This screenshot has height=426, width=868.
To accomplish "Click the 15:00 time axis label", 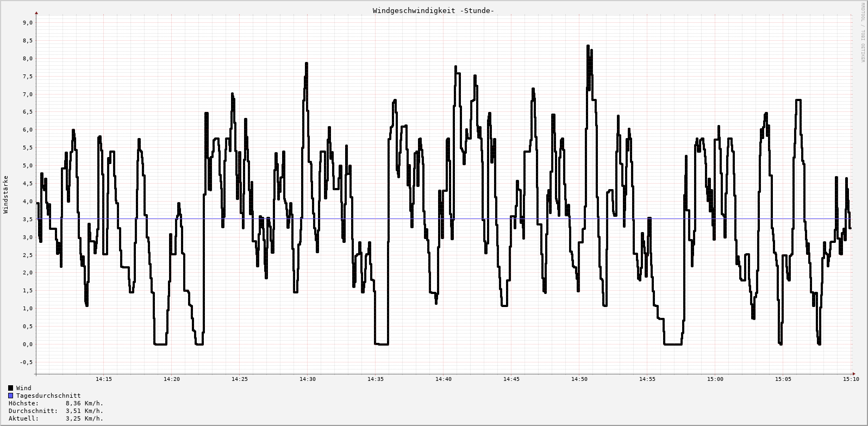I will (715, 379).
